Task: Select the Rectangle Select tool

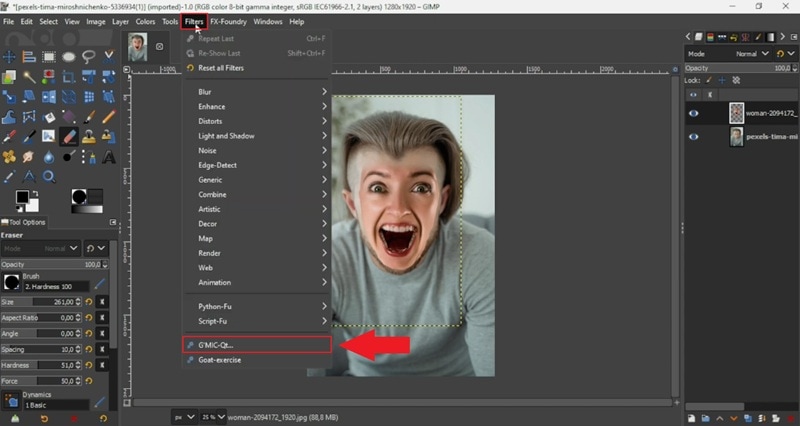Action: [x=48, y=57]
